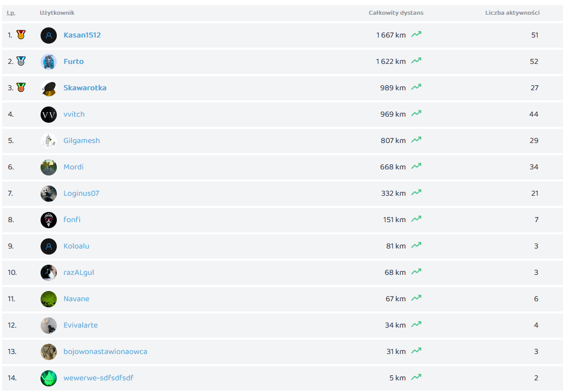The image size is (563, 392).
Task: Open Kasan1512's avatar picture
Action: 49,35
